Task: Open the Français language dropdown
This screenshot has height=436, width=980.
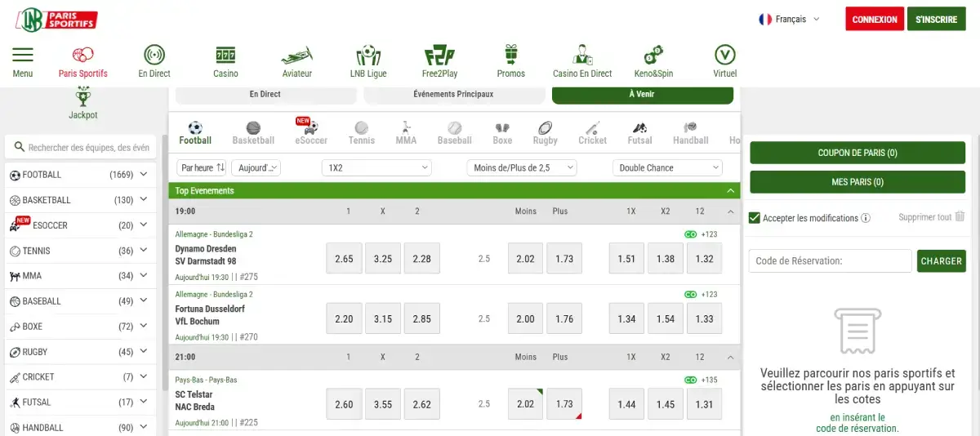Action: (789, 19)
